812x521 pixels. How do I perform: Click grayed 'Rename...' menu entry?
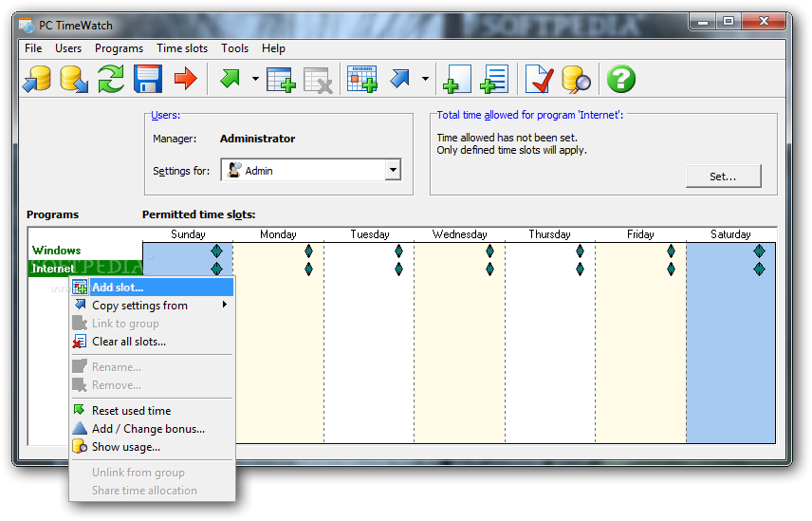pyautogui.click(x=152, y=367)
